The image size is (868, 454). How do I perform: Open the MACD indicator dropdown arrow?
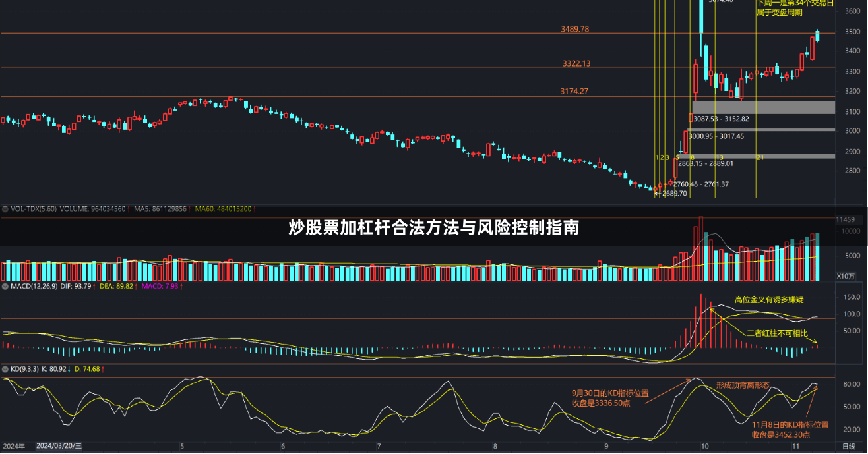pyautogui.click(x=5, y=287)
